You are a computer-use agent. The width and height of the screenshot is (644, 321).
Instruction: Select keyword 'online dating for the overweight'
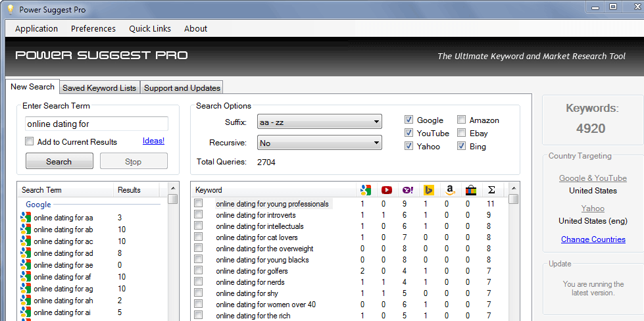[264, 249]
